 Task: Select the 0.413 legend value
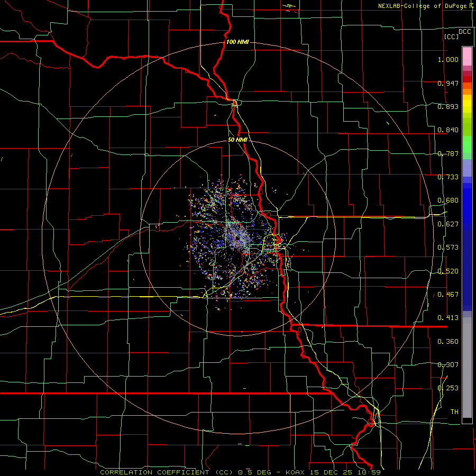click(448, 318)
